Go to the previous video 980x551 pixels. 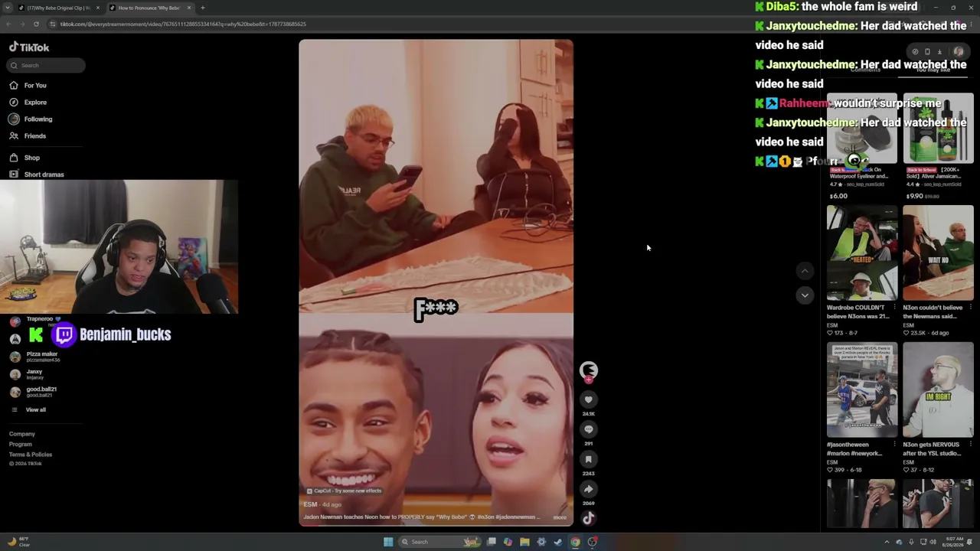[x=804, y=271]
